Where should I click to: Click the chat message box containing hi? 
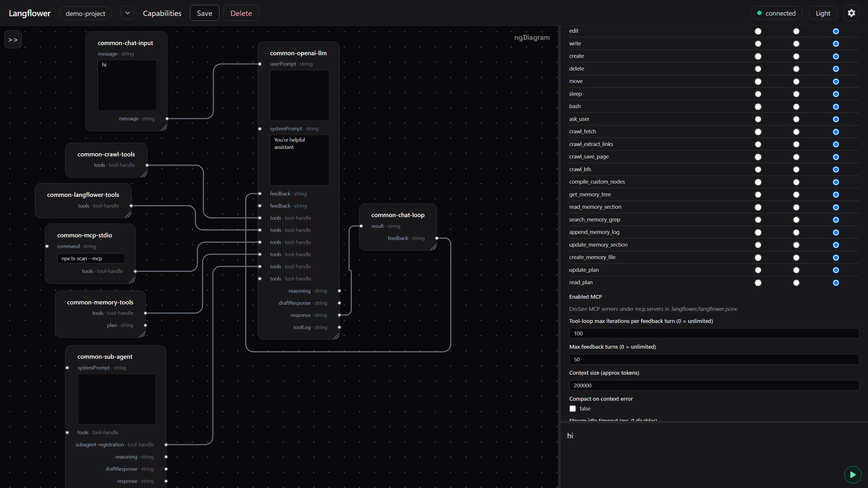(714, 455)
